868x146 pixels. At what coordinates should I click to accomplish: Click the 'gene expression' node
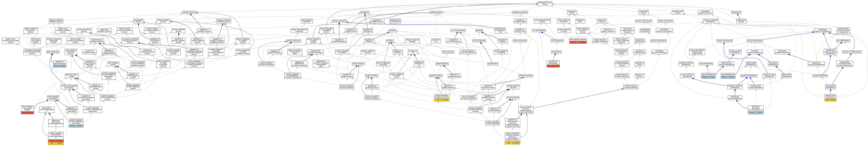[53, 52]
